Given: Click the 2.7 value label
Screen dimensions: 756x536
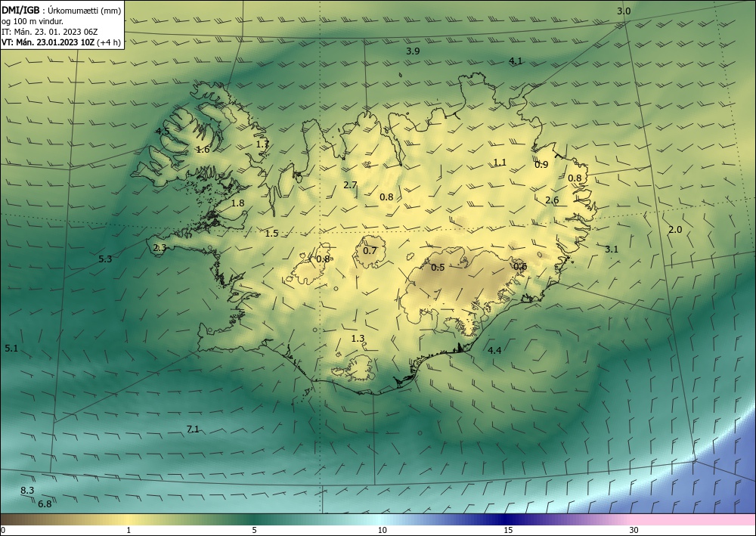Looking at the screenshot, I should tap(350, 185).
